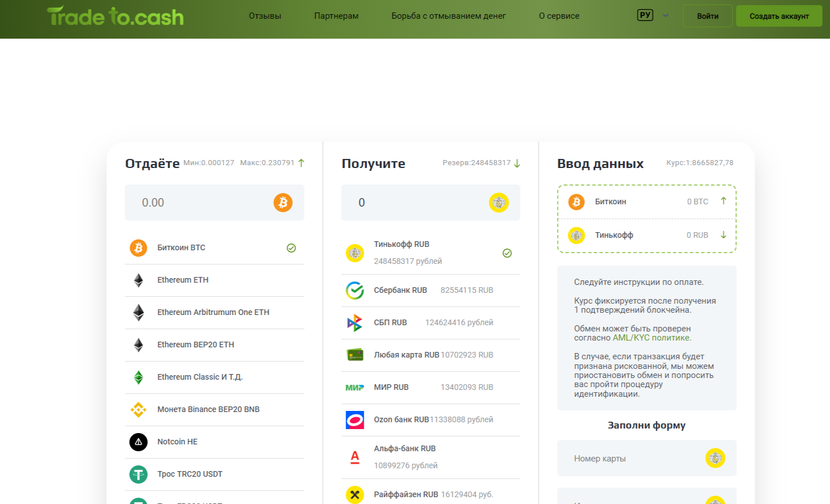This screenshot has height=504, width=830.
Task: Click the Ozon банк RUB logo
Action: 355,420
